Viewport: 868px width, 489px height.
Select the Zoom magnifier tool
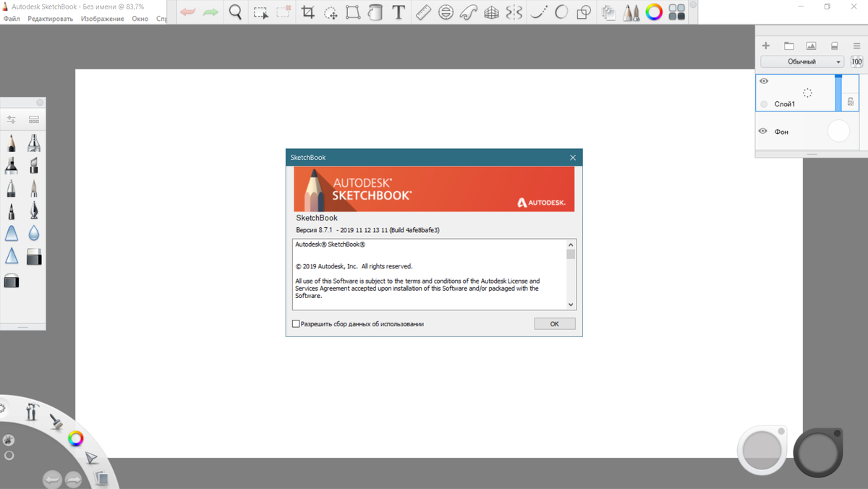click(x=236, y=12)
